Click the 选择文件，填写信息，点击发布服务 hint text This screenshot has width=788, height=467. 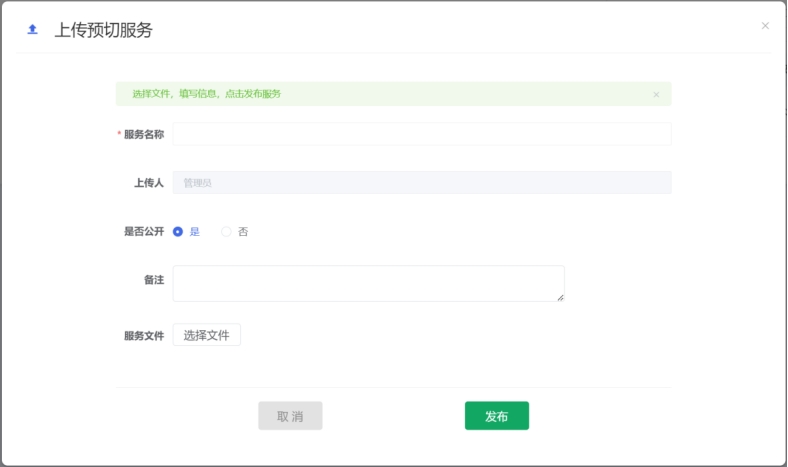pyautogui.click(x=207, y=94)
